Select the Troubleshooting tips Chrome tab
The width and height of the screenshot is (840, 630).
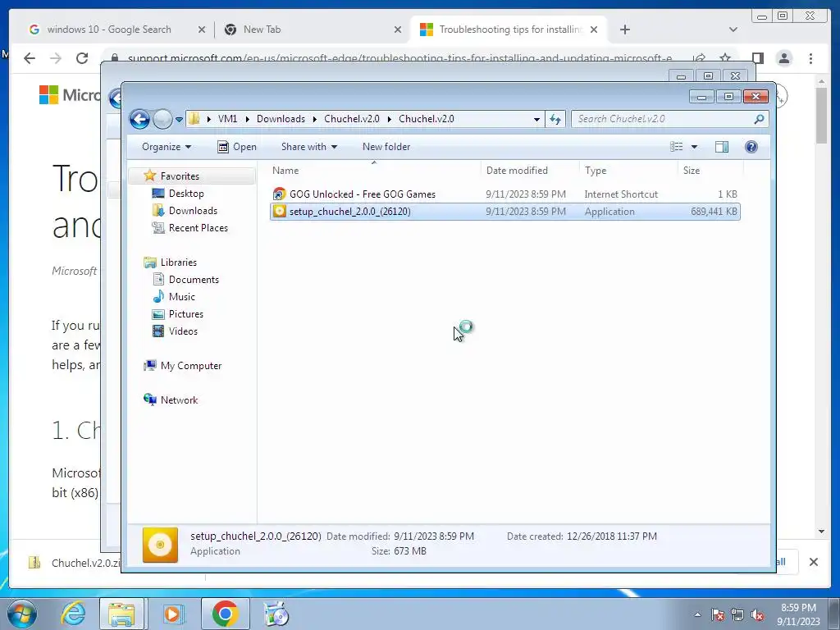pos(509,30)
